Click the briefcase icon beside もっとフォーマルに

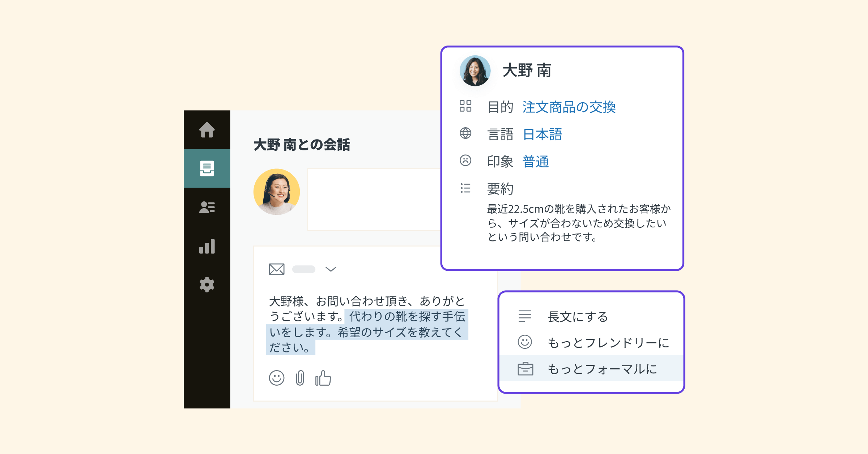(x=526, y=369)
